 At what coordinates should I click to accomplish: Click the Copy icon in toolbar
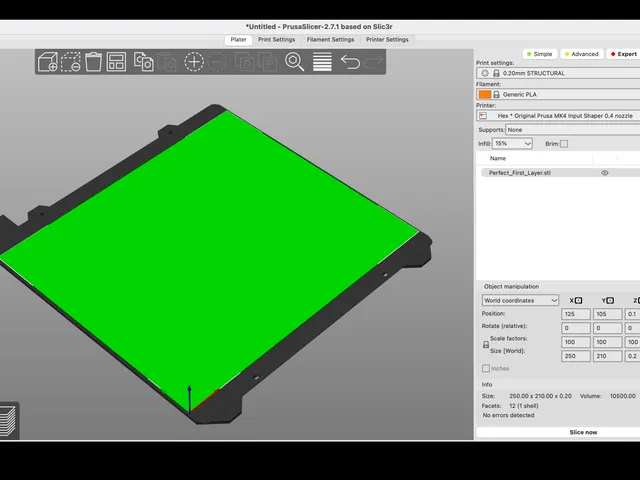[x=144, y=62]
